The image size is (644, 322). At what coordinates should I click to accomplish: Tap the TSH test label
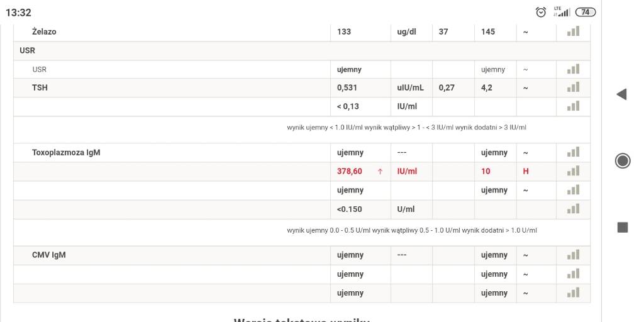[x=40, y=87]
